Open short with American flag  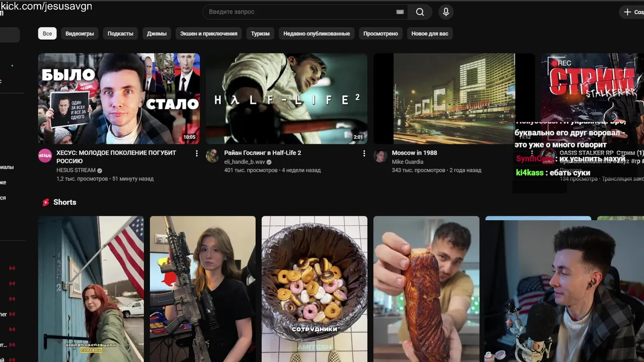click(x=91, y=289)
